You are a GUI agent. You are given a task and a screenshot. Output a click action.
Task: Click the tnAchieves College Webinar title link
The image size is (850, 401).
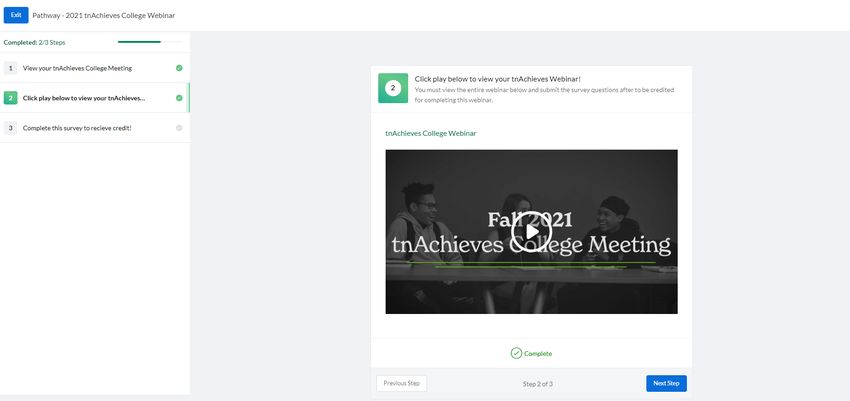(431, 133)
